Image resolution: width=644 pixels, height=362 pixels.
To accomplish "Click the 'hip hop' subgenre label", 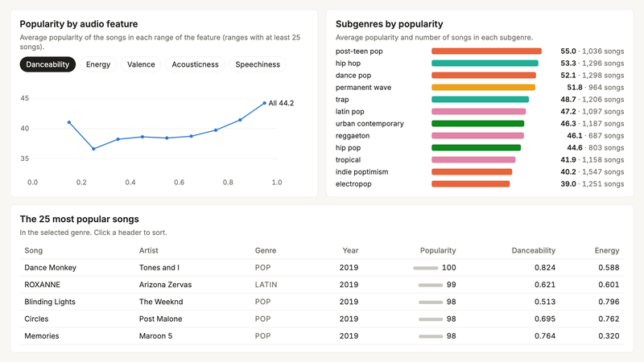I will 348,64.
